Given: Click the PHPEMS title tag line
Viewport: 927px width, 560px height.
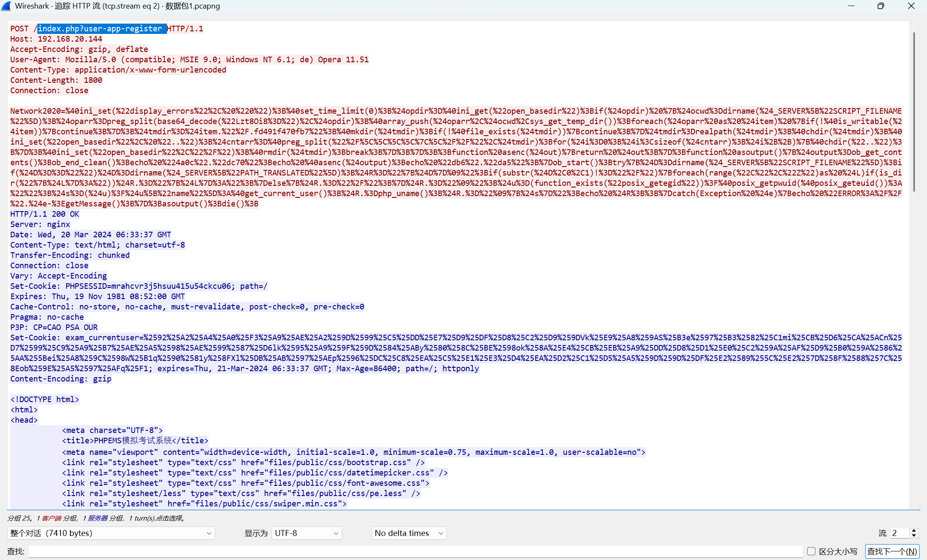Looking at the screenshot, I should tap(135, 441).
